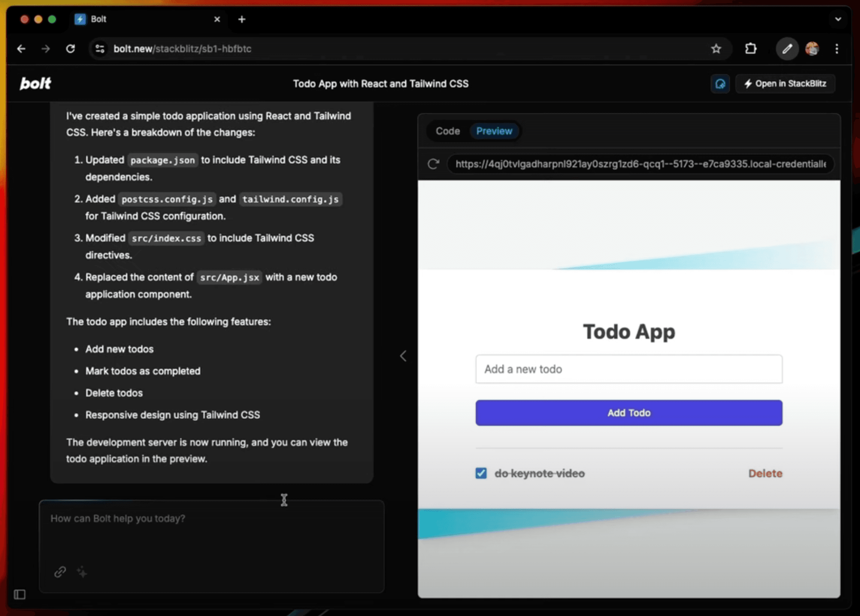Click the attach link icon in chat

click(x=60, y=572)
